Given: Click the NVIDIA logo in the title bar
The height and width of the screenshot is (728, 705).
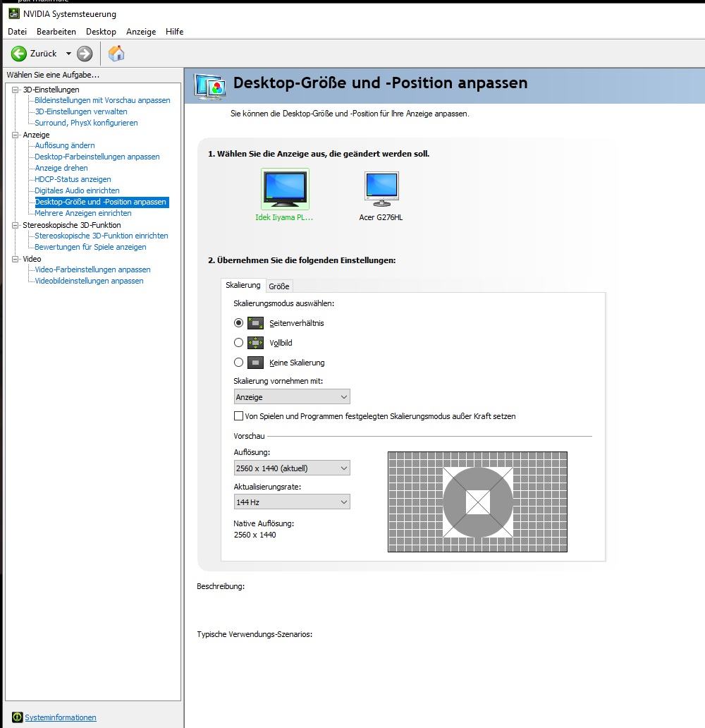Looking at the screenshot, I should tap(14, 13).
